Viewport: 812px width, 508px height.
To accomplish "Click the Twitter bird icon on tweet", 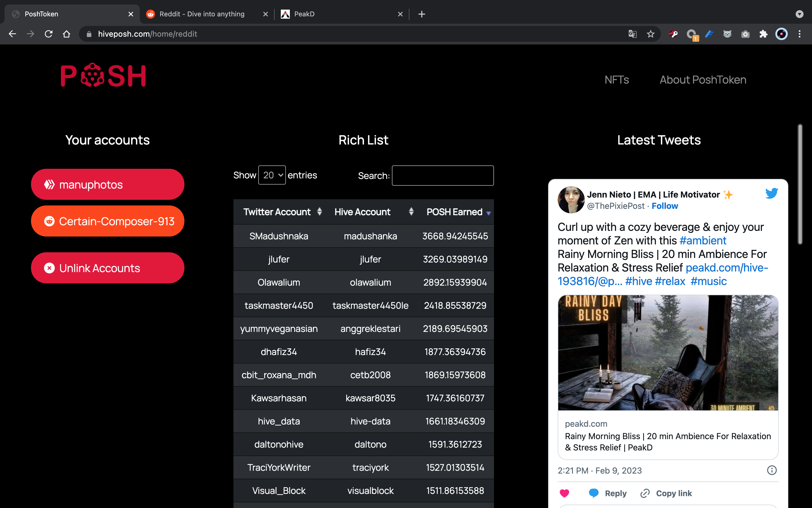I will 771,193.
